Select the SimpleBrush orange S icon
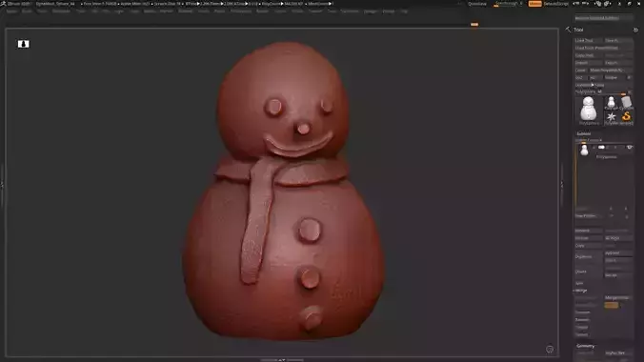This screenshot has height=362, width=644. (x=626, y=118)
